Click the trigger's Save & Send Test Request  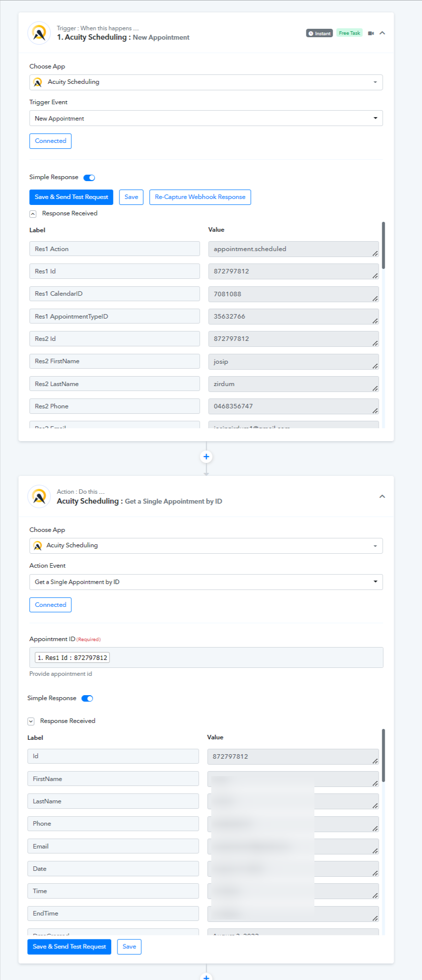(x=71, y=197)
